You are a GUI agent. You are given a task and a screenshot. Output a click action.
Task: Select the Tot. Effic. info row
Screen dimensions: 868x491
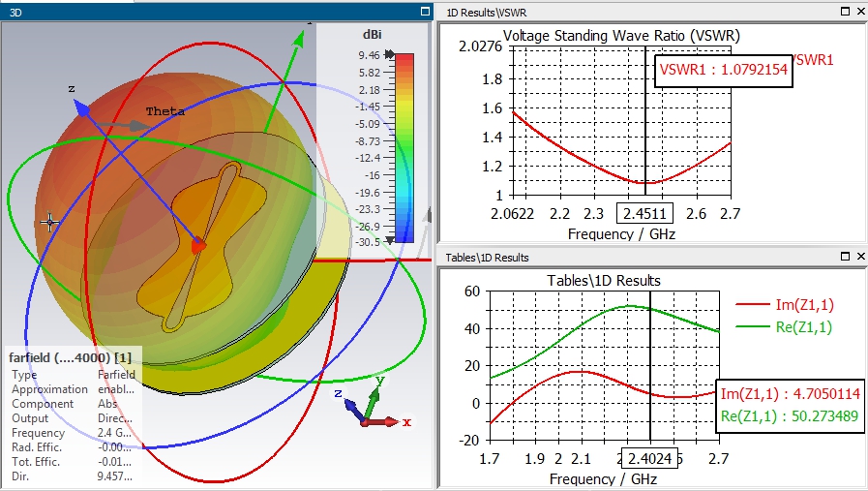[74, 461]
